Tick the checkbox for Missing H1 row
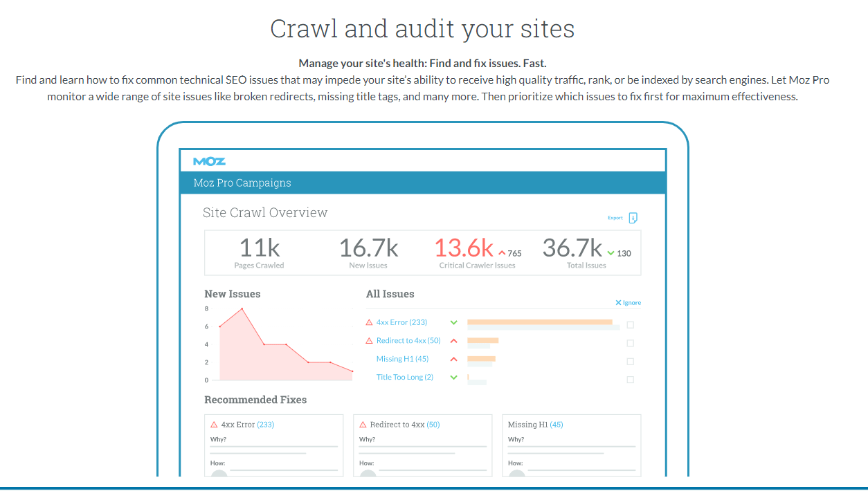Image resolution: width=868 pixels, height=491 pixels. pyautogui.click(x=630, y=361)
